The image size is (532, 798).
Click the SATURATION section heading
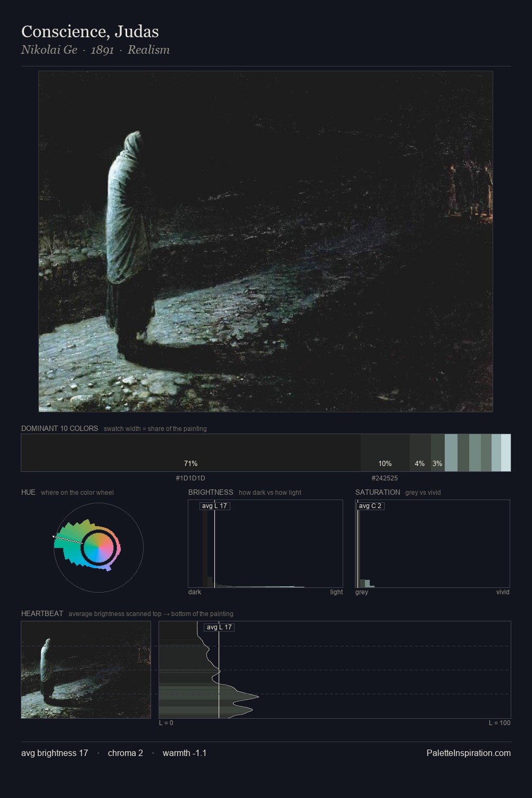[378, 492]
